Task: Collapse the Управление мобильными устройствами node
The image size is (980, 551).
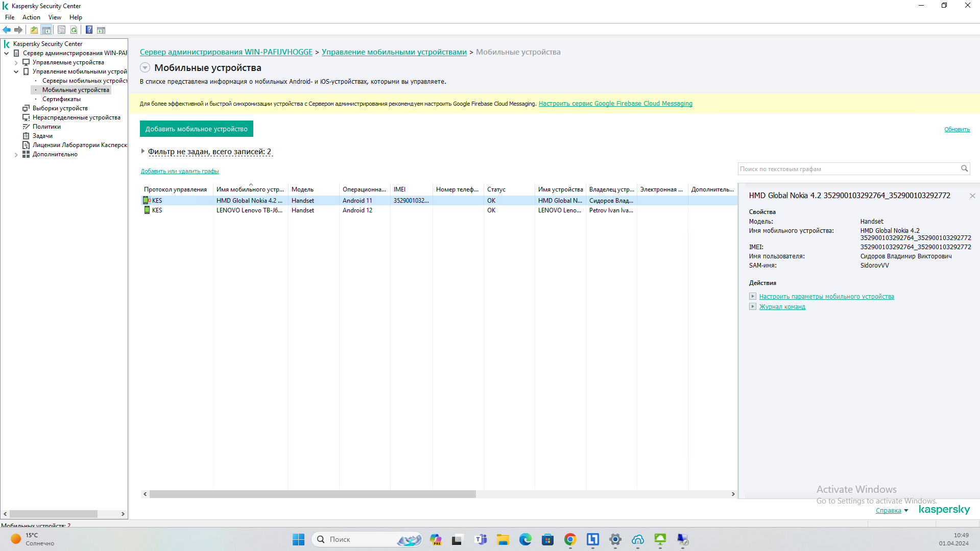Action: coord(16,72)
